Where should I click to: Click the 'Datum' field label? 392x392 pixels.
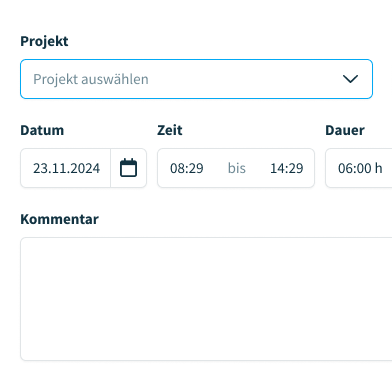[x=42, y=130]
